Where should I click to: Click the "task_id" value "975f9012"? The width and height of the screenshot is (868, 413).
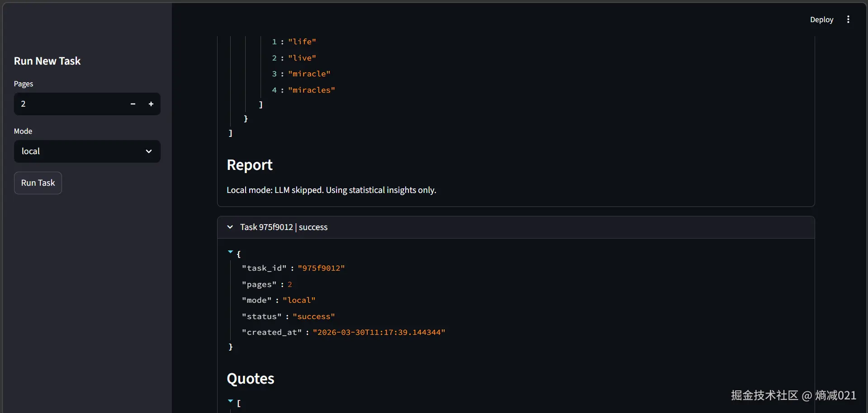321,268
